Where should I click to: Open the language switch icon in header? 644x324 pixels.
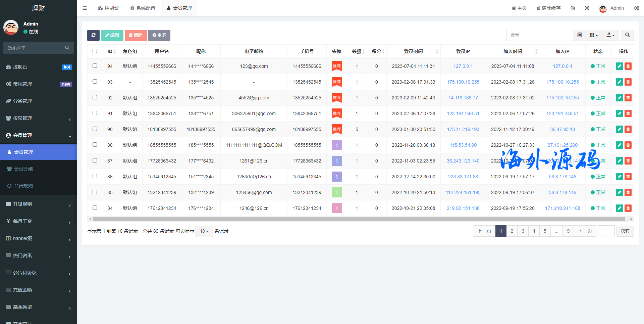[573, 8]
